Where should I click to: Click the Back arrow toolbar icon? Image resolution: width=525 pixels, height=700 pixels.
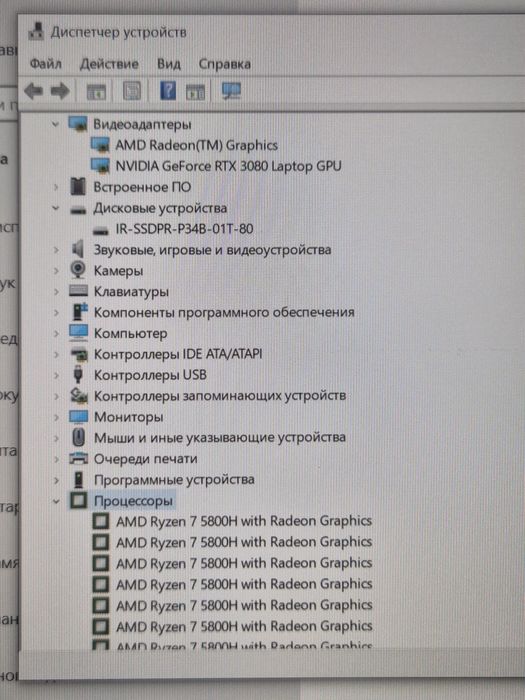tap(33, 91)
